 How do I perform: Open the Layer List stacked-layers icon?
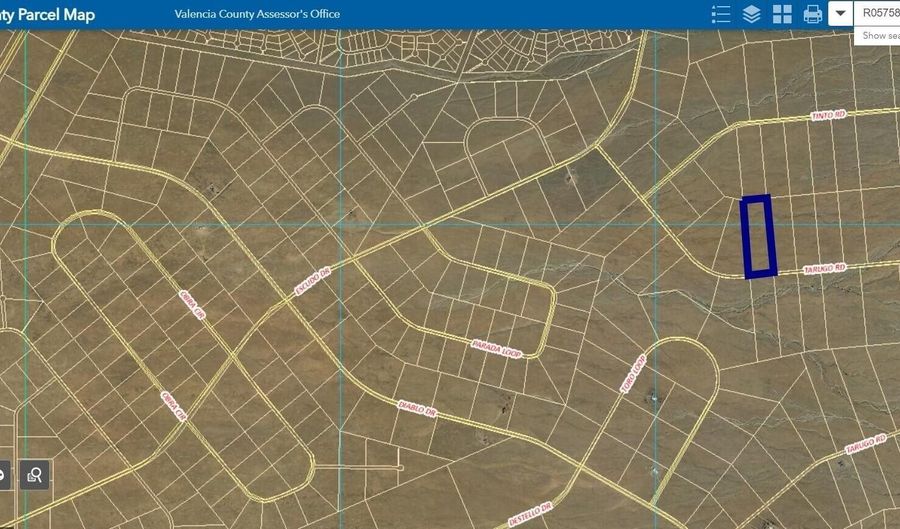(751, 14)
